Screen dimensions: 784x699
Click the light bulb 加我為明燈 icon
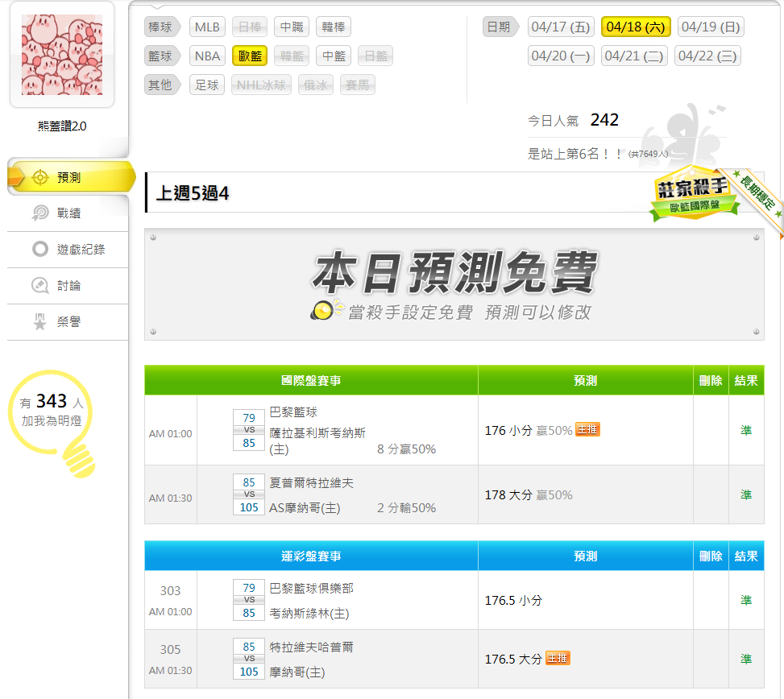(53, 420)
